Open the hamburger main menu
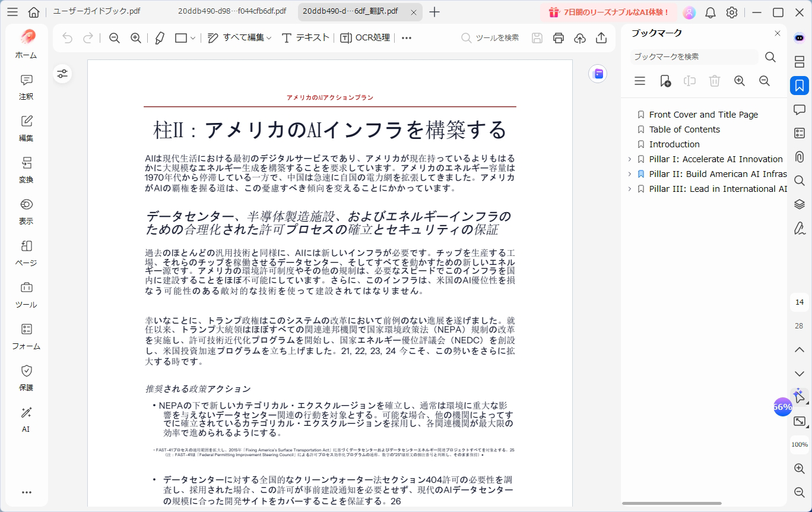Screen dimensions: 812x512 click(12, 12)
